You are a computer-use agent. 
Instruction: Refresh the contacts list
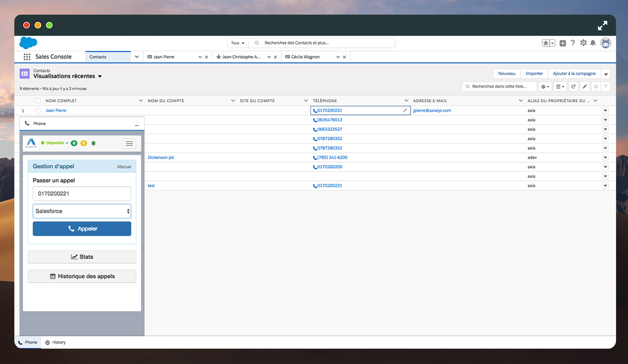coord(573,86)
